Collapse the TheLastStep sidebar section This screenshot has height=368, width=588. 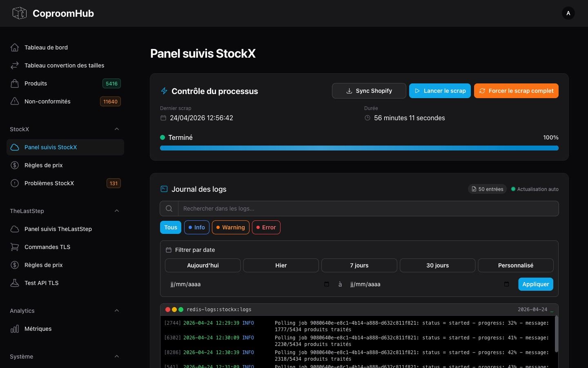pyautogui.click(x=117, y=211)
